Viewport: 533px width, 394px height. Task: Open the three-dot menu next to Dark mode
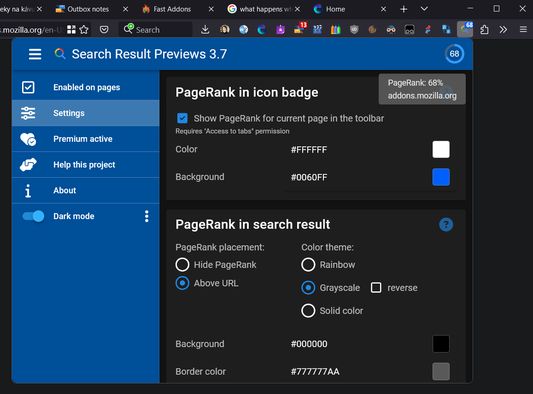(147, 216)
